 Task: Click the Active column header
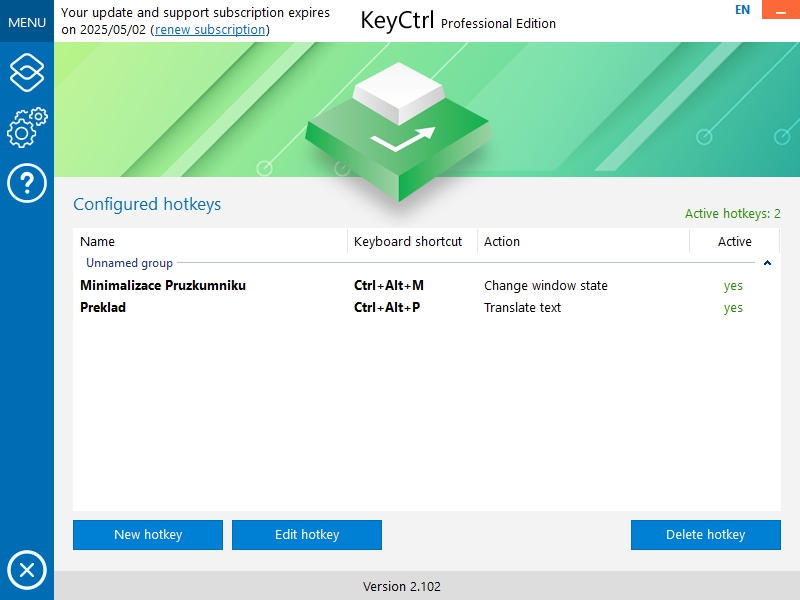click(x=735, y=241)
